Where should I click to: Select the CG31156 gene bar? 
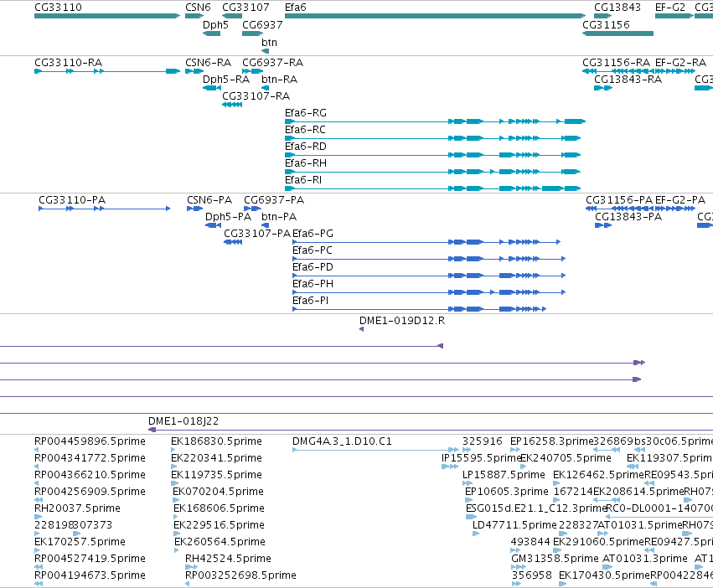coord(618,34)
